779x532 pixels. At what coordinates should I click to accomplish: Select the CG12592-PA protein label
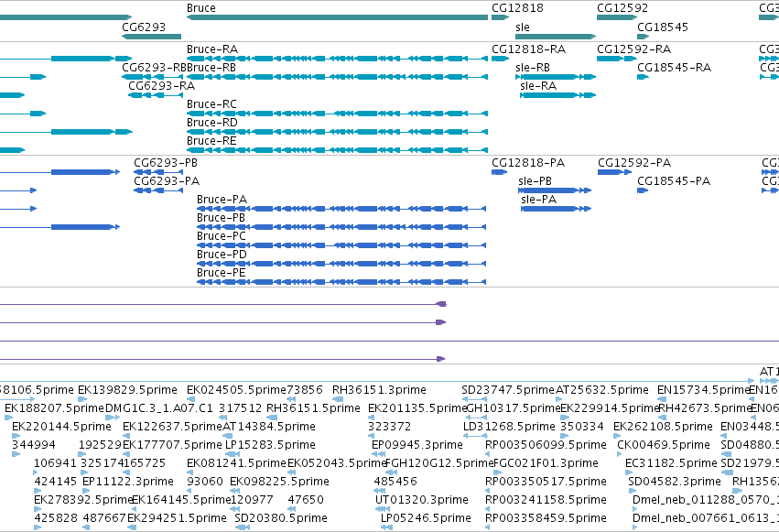coord(634,163)
